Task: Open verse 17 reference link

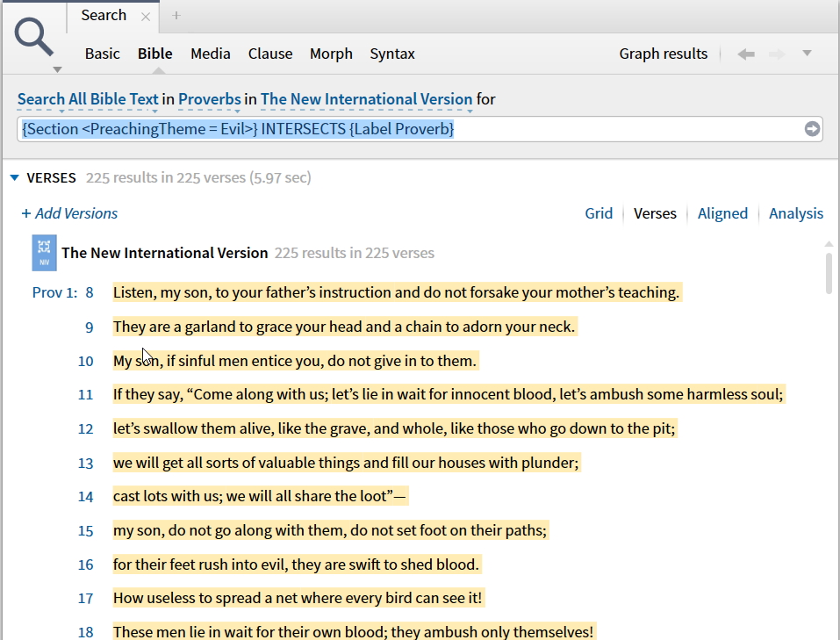Action: 86,599
